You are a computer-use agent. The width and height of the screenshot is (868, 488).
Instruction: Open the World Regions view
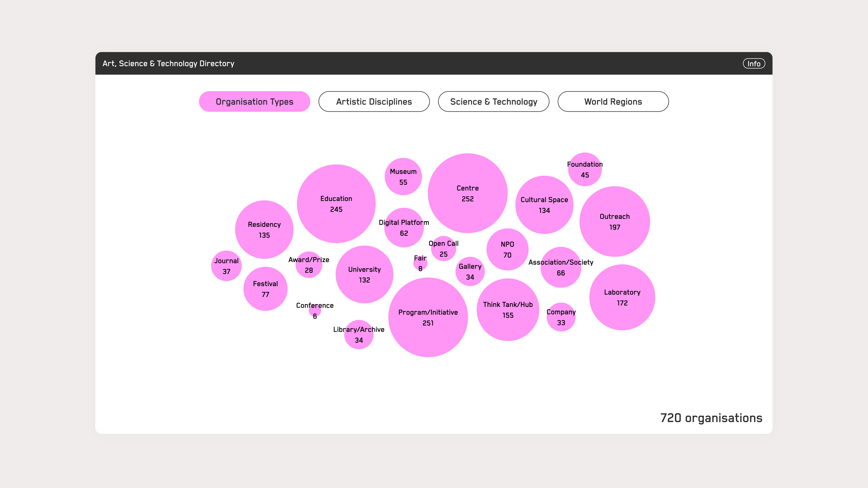tap(612, 101)
